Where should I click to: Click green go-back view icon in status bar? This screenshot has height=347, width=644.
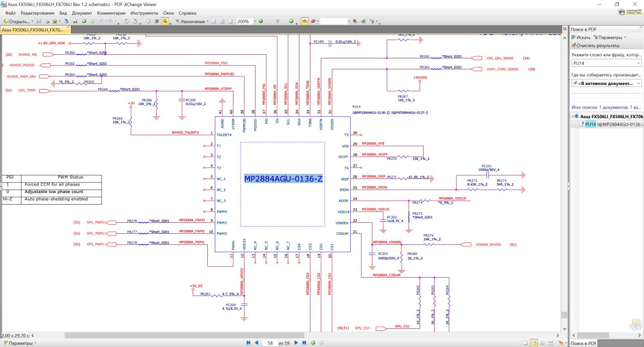coord(313,343)
